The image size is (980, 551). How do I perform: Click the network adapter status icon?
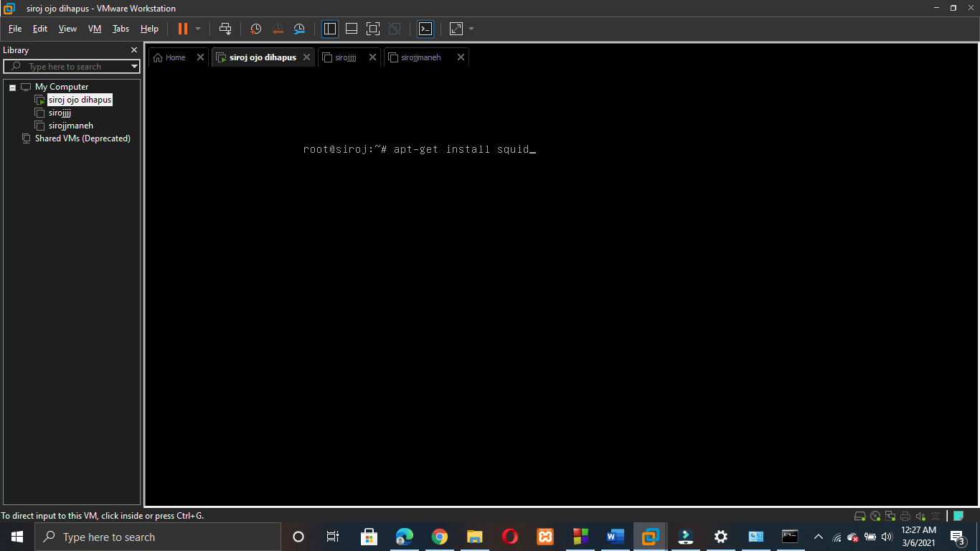point(890,516)
